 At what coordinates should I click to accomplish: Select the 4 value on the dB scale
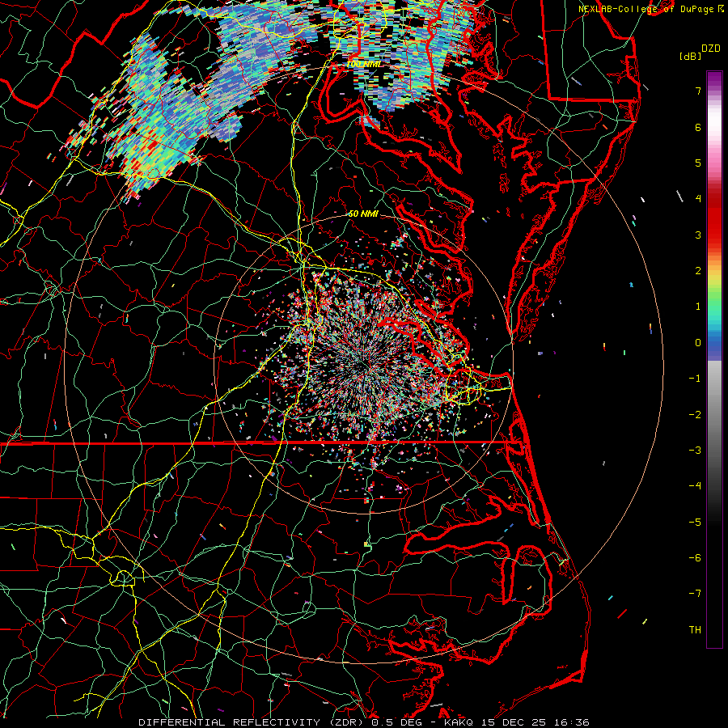pos(698,199)
